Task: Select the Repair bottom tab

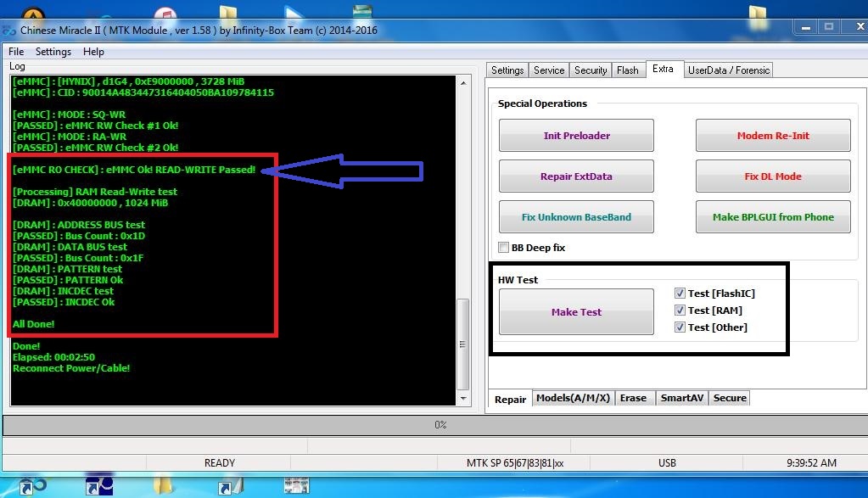Action: (x=511, y=400)
